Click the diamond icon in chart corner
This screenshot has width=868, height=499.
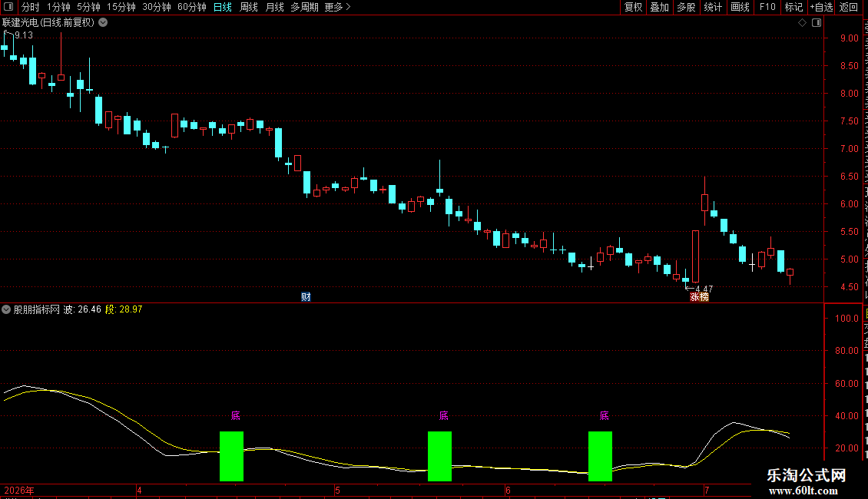click(x=802, y=23)
